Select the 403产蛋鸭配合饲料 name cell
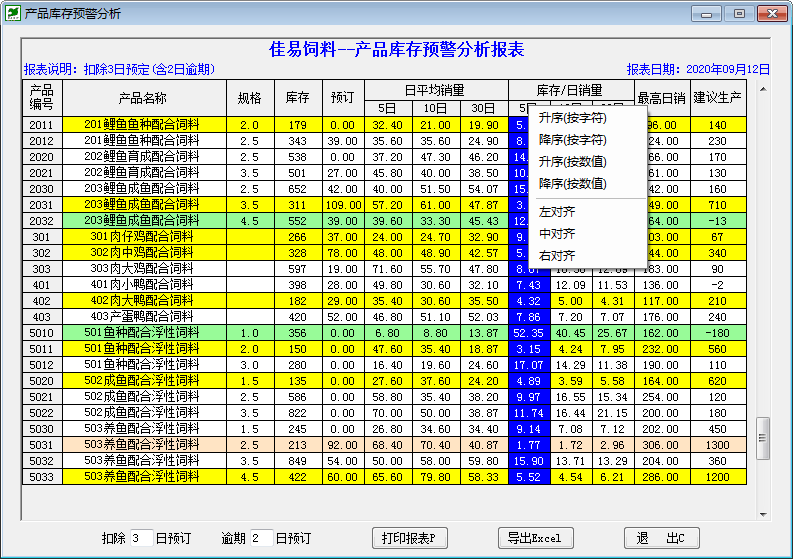 [x=144, y=317]
